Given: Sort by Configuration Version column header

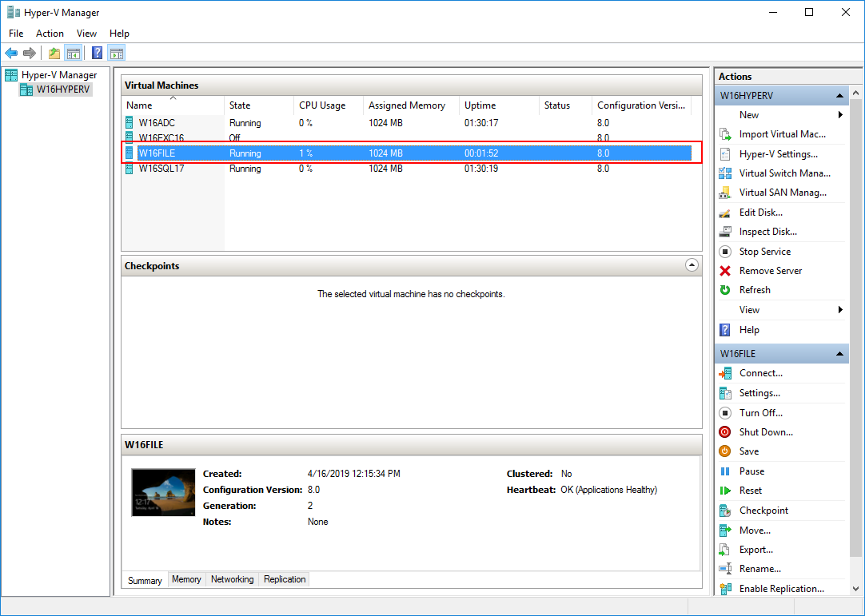Looking at the screenshot, I should [642, 105].
